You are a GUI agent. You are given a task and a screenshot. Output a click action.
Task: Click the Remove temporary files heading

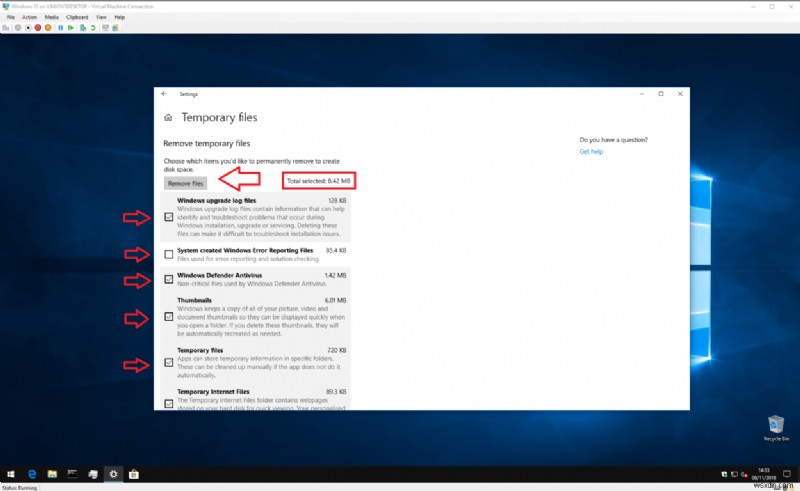pos(207,143)
